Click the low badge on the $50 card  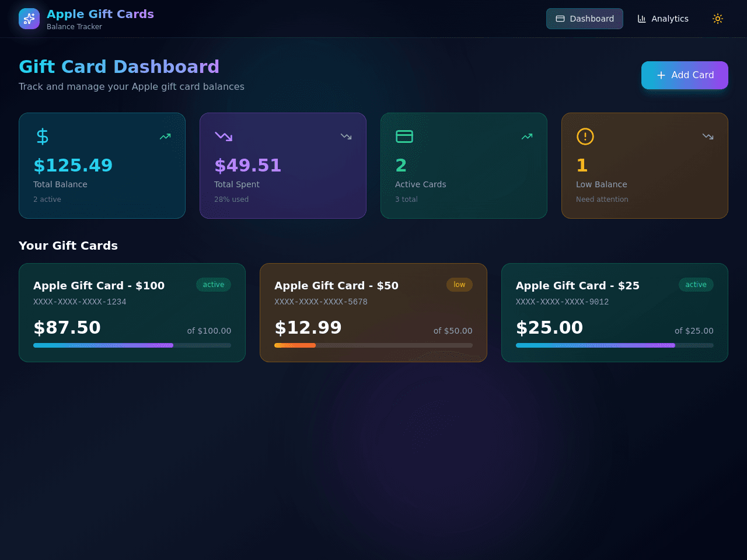point(459,285)
